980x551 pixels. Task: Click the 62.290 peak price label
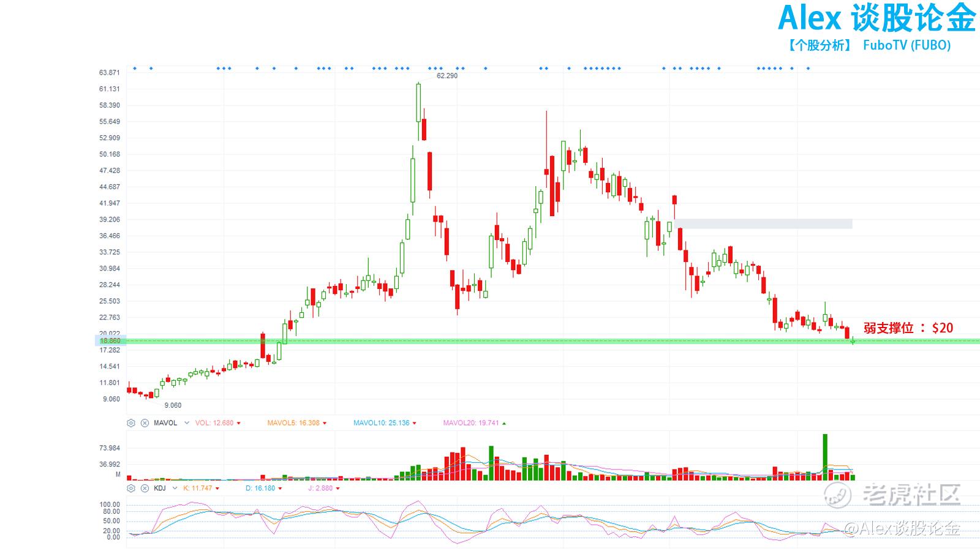click(447, 76)
